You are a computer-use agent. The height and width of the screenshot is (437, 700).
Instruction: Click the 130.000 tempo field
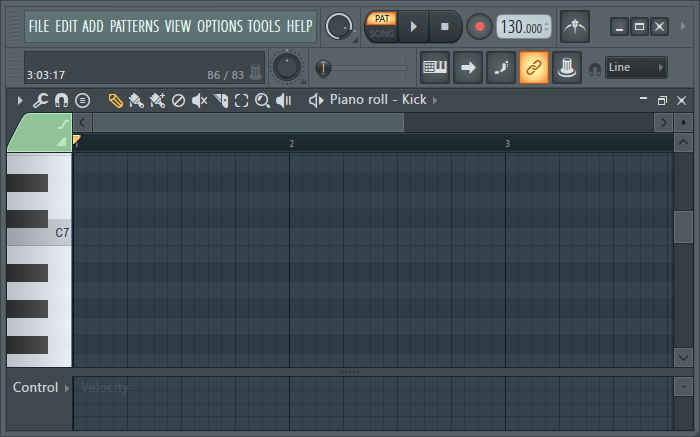524,27
